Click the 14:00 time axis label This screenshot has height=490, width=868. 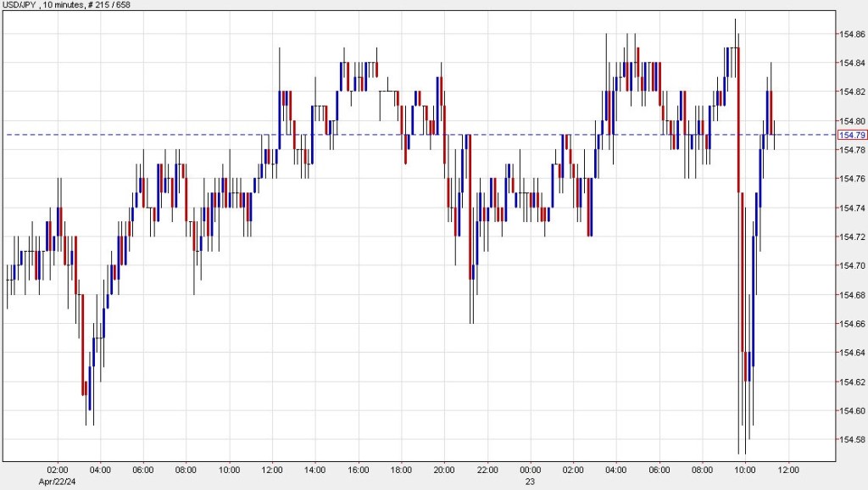pos(315,470)
